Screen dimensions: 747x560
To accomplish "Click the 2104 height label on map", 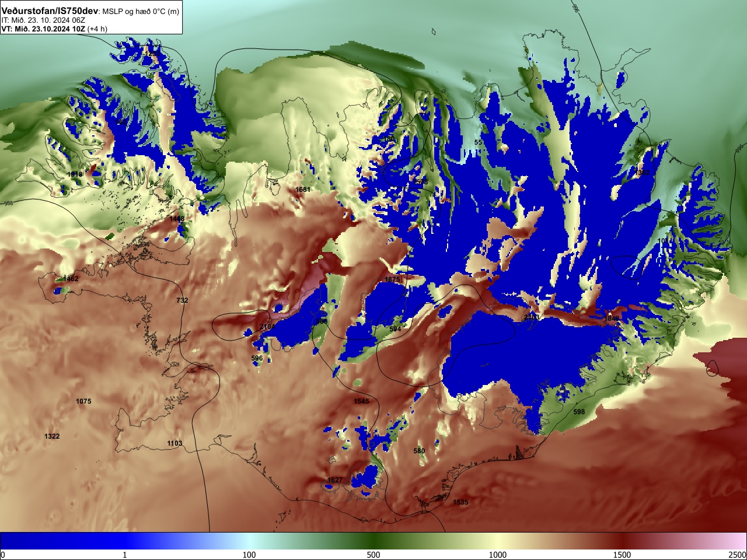I will [x=266, y=327].
